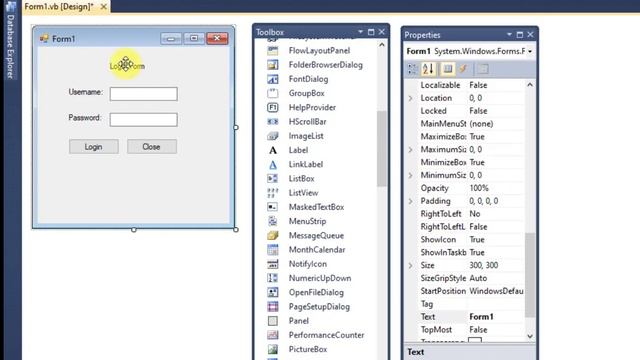Choose the Panel control icon
640x360 pixels.
point(273,321)
